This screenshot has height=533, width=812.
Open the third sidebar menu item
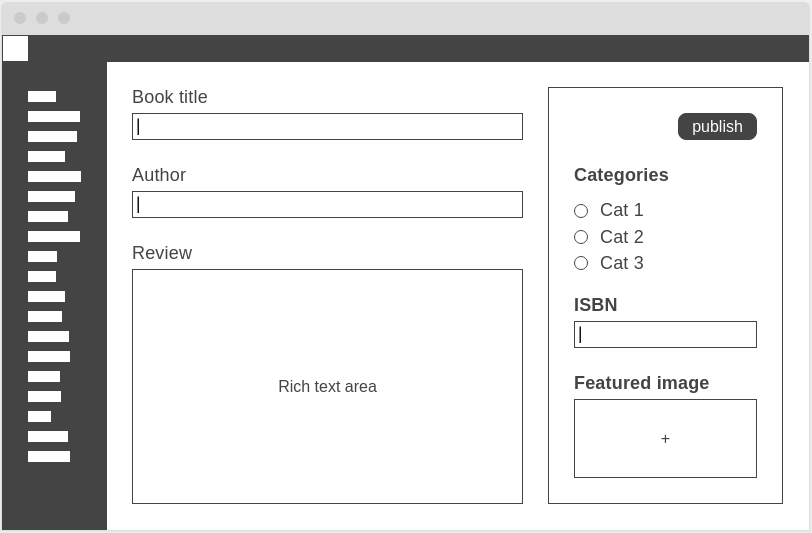[52, 136]
